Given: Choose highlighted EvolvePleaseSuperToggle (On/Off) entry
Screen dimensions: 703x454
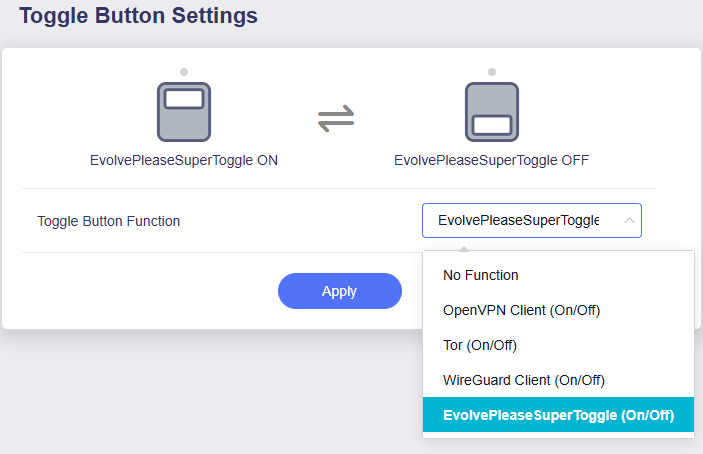Looking at the screenshot, I should click(x=558, y=415).
